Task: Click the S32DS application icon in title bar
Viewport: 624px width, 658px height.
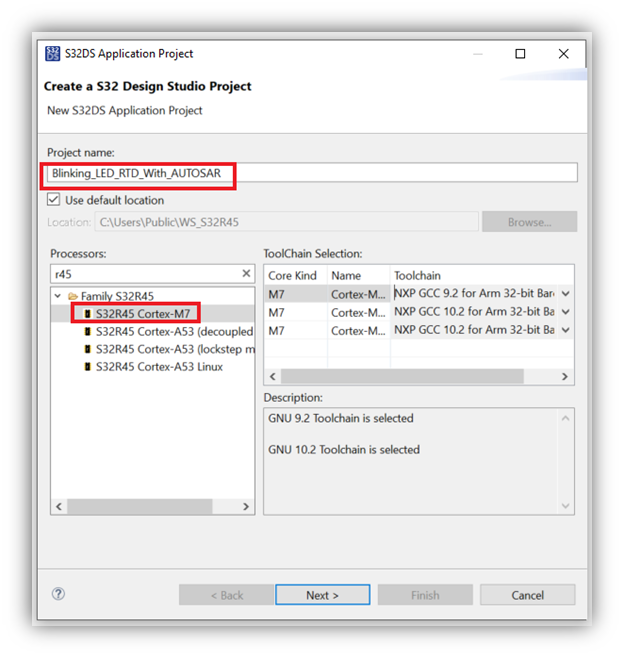Action: (x=54, y=54)
